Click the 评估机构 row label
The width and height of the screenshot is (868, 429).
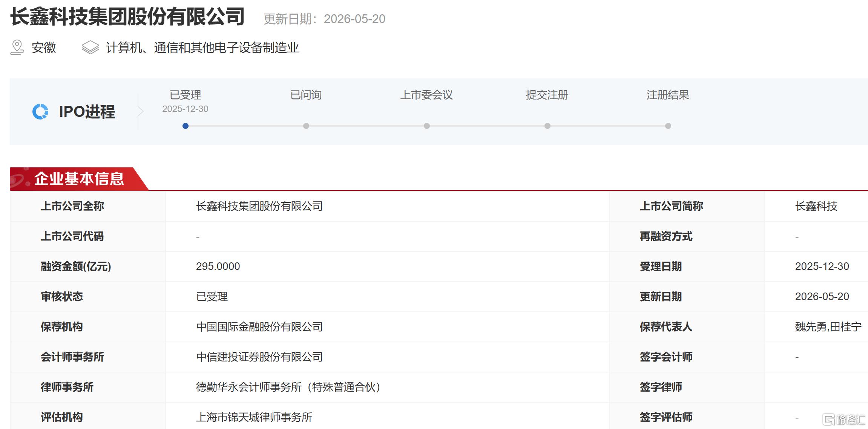[x=62, y=417]
